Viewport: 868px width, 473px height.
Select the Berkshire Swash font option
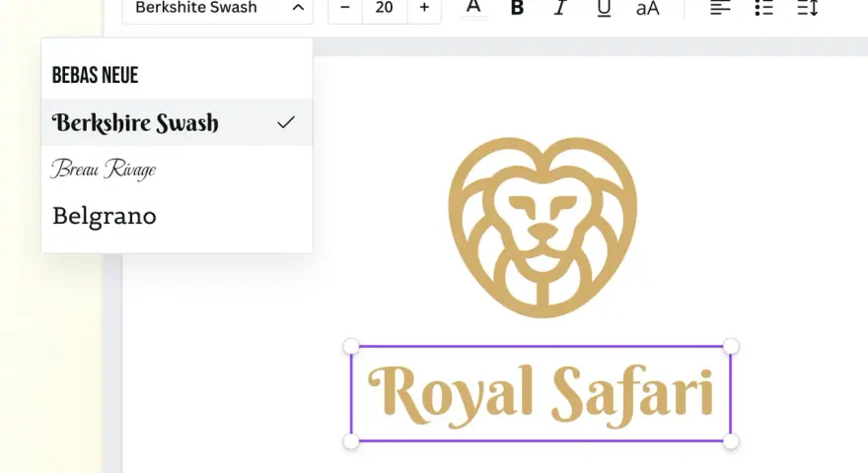[x=177, y=122]
